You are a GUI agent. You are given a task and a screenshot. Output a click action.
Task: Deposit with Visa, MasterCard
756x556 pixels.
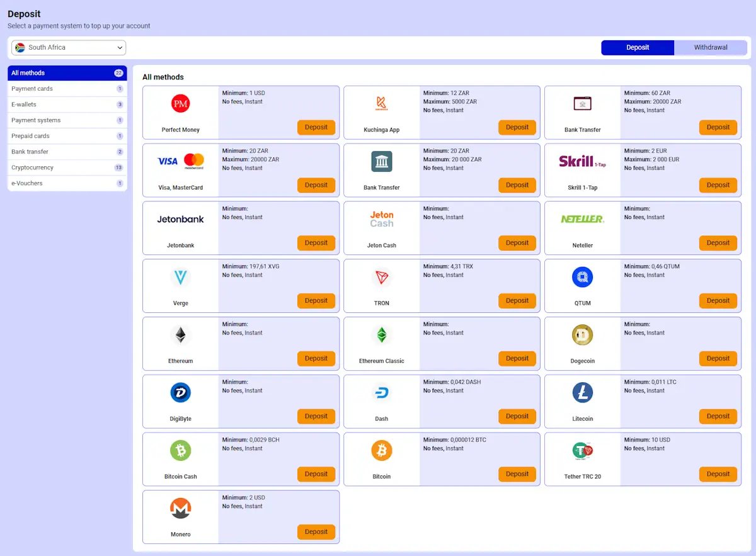coord(316,185)
